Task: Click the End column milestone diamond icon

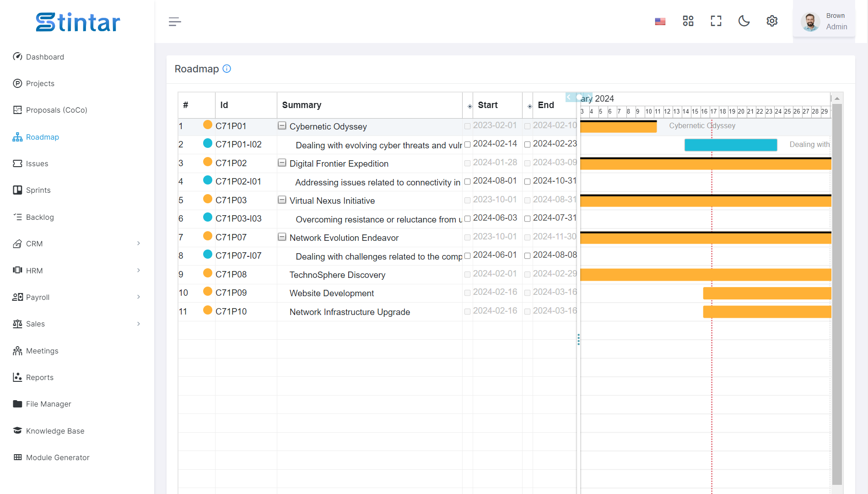Action: 529,106
